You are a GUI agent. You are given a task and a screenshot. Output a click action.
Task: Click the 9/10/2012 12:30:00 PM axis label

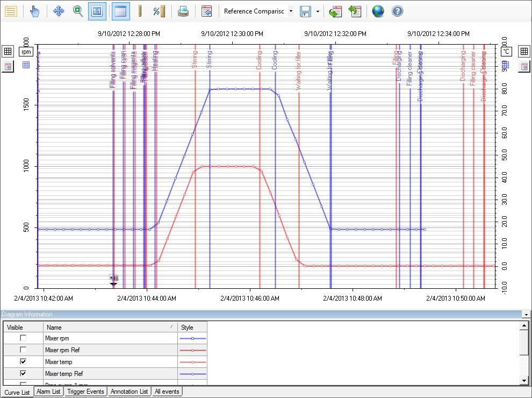tap(232, 34)
